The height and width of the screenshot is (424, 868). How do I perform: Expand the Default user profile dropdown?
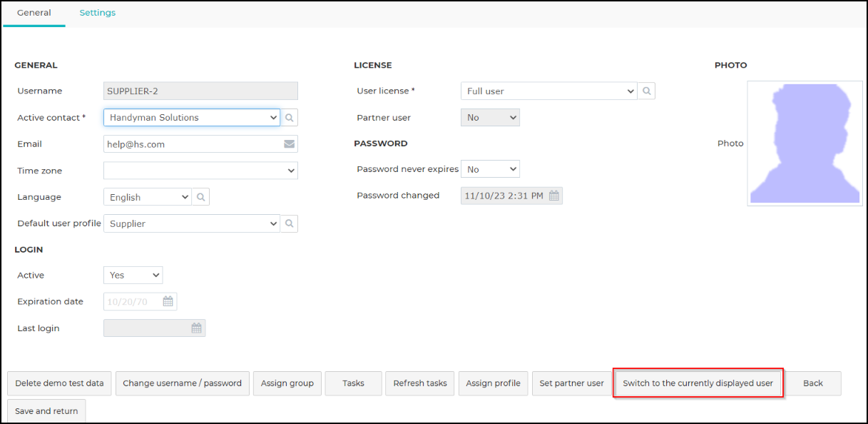tap(192, 223)
